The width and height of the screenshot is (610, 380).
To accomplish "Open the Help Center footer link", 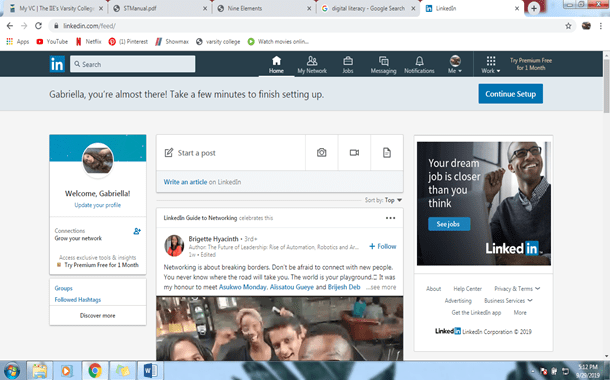I will coord(467,289).
